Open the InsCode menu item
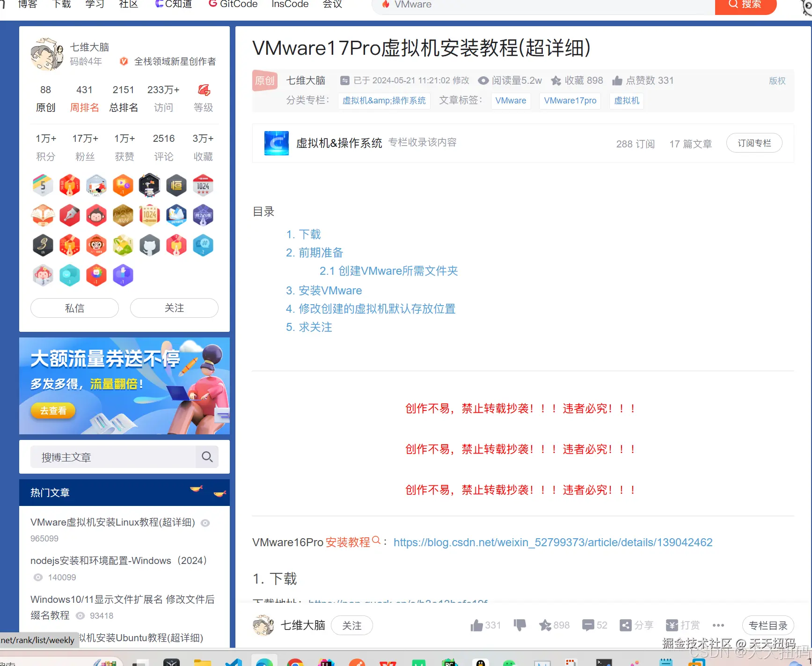The height and width of the screenshot is (666, 812). click(290, 4)
